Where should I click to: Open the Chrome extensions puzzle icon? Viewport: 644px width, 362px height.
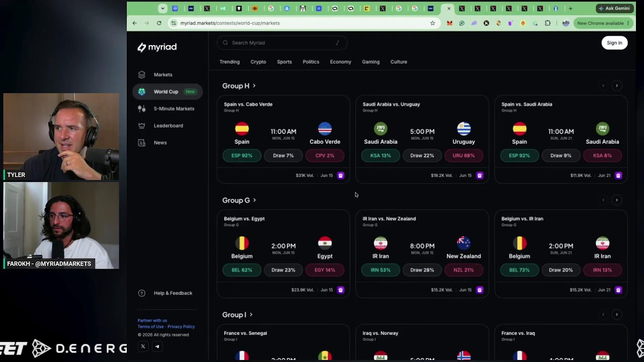548,23
